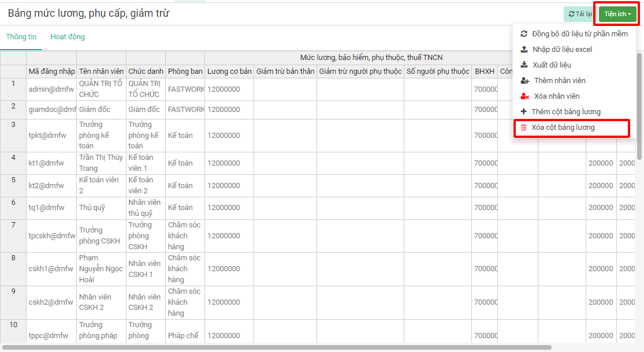Click the red remove-user icon beside Xóa nhân viên
This screenshot has width=644, height=352.
tap(524, 96)
